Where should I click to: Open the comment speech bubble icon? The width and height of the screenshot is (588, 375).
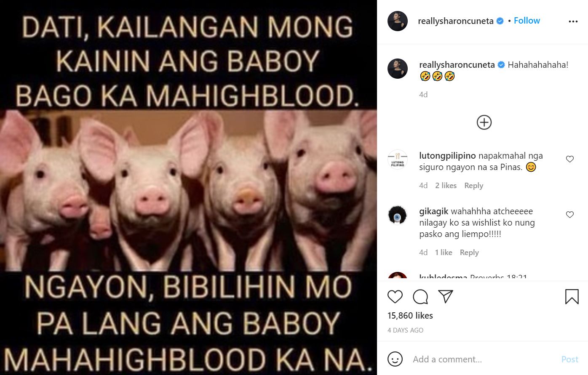tap(420, 297)
